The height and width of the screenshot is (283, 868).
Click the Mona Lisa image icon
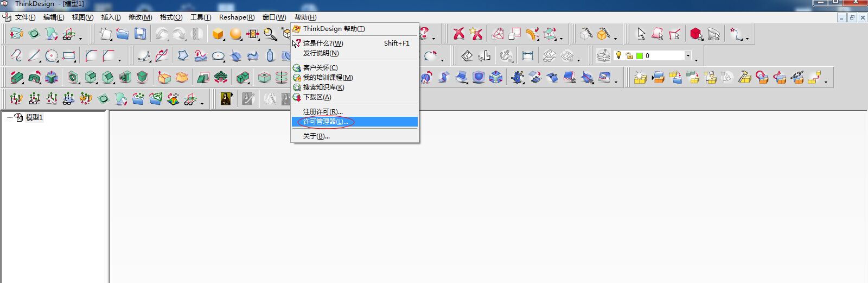(226, 98)
